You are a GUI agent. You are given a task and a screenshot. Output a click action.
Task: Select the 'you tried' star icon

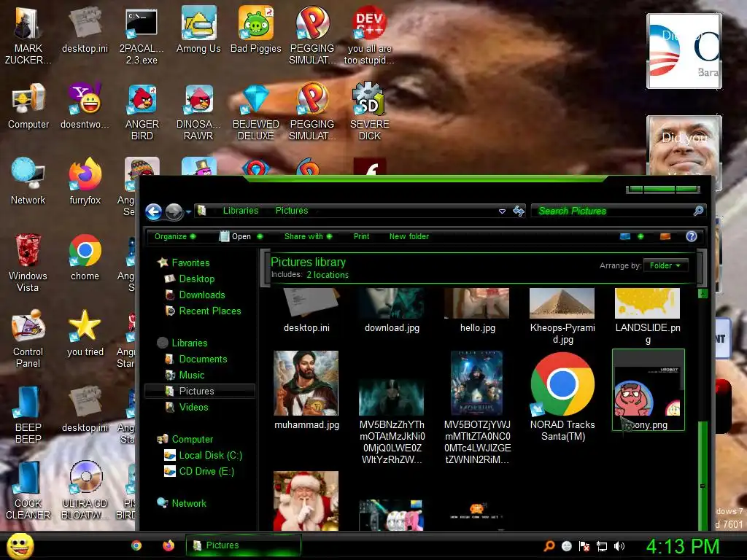coord(85,333)
